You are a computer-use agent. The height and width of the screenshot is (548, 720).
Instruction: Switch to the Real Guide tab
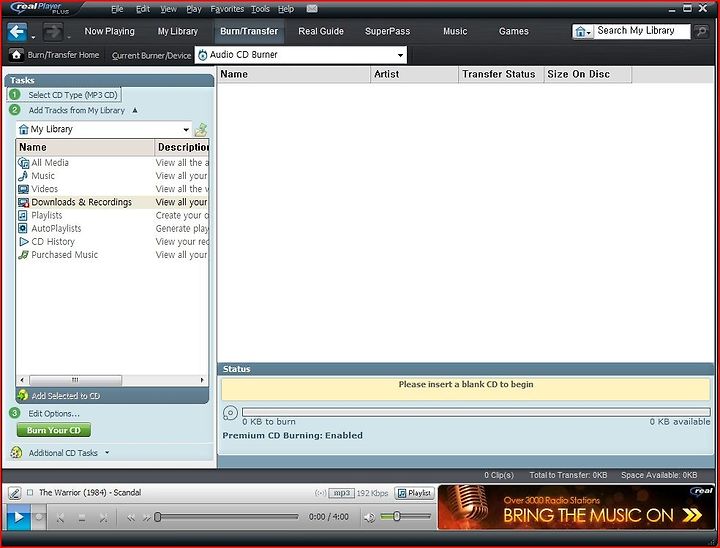[x=321, y=31]
